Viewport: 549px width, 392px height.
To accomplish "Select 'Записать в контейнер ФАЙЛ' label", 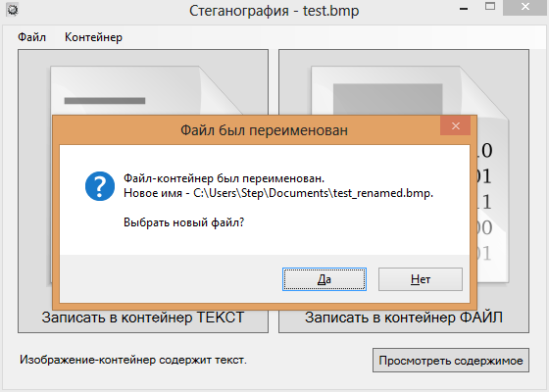I will [x=404, y=318].
